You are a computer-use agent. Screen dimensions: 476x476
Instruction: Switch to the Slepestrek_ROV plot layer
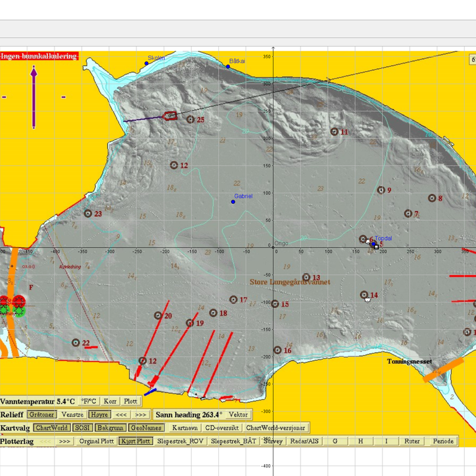pos(180,441)
